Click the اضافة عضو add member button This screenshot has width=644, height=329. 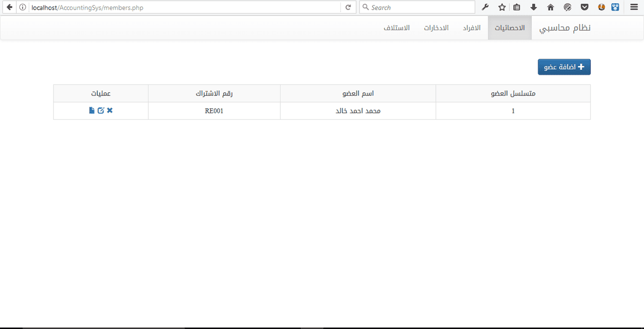click(564, 67)
